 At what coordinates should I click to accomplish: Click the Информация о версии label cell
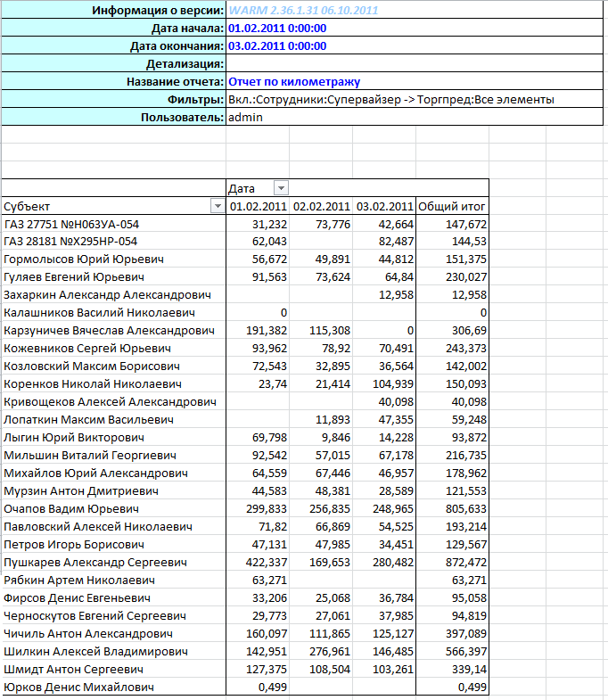[158, 11]
